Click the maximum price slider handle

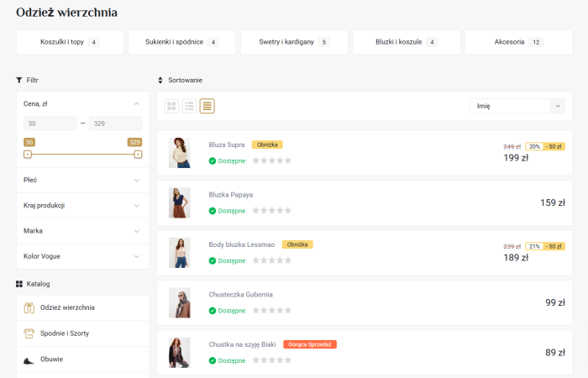138,154
